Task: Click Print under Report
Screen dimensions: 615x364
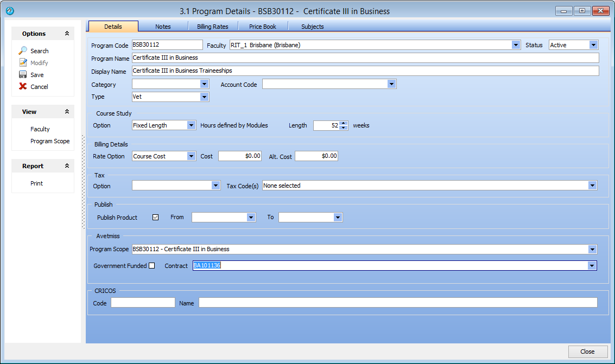Action: [36, 183]
